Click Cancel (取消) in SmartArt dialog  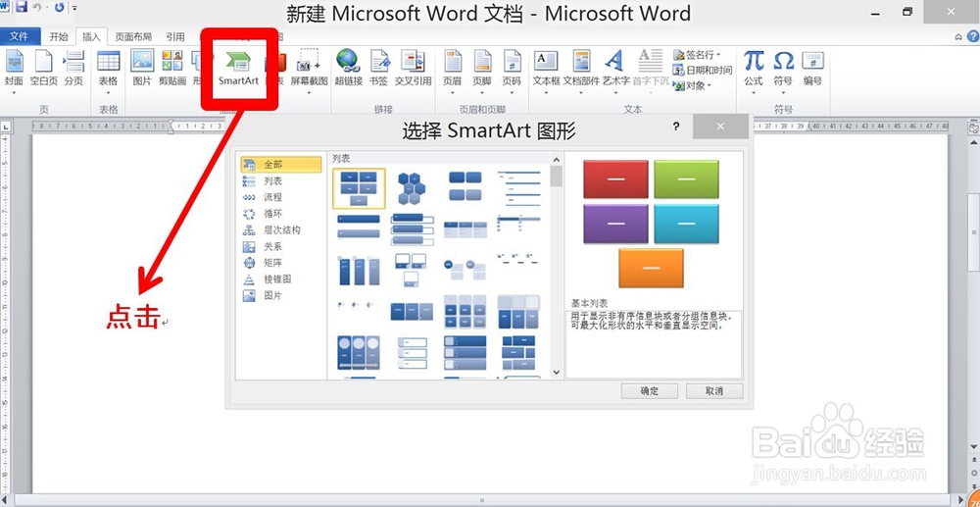pos(714,391)
